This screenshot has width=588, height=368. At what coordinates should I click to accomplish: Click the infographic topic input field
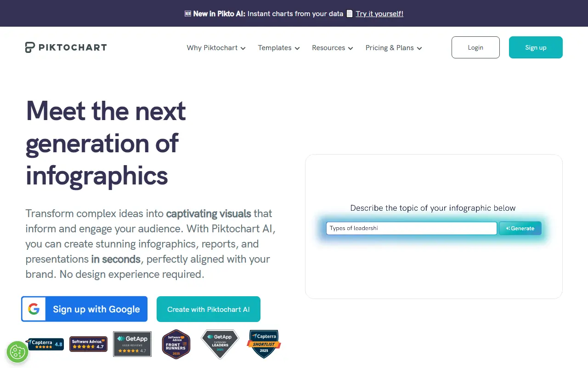pos(411,228)
